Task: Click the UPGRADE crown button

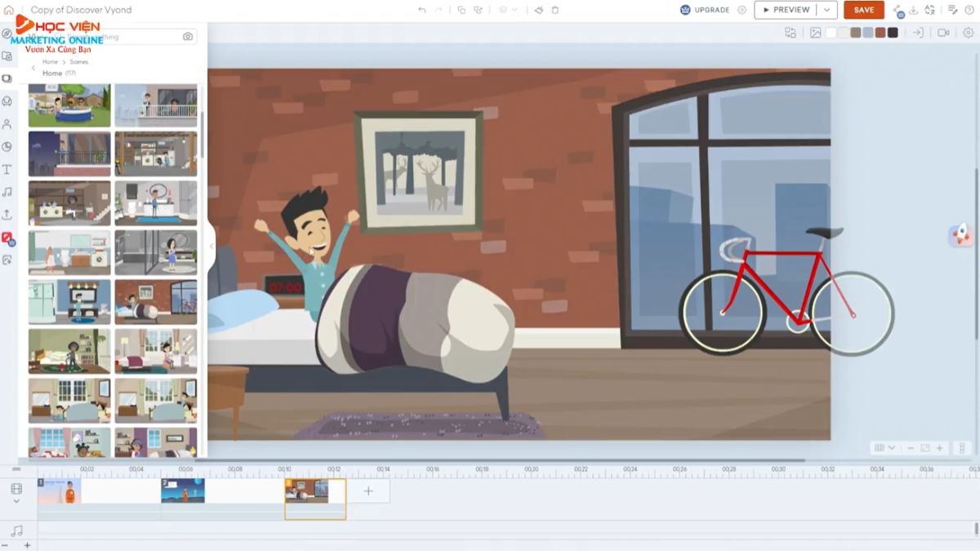Action: (705, 10)
